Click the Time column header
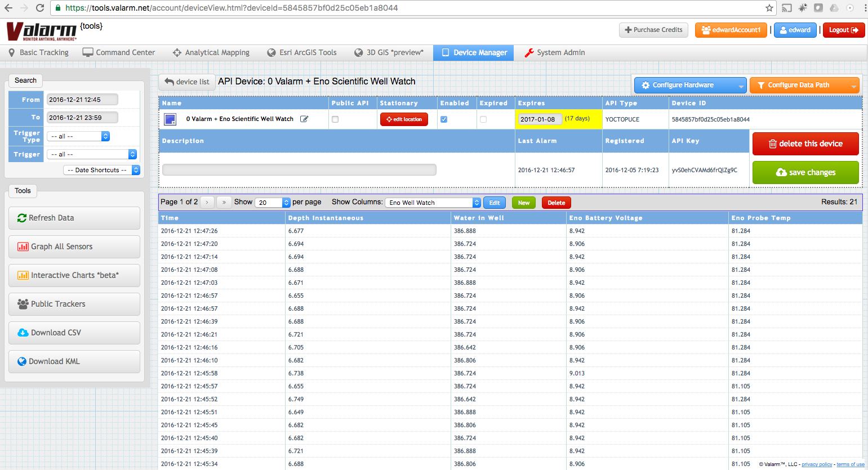 [222, 218]
